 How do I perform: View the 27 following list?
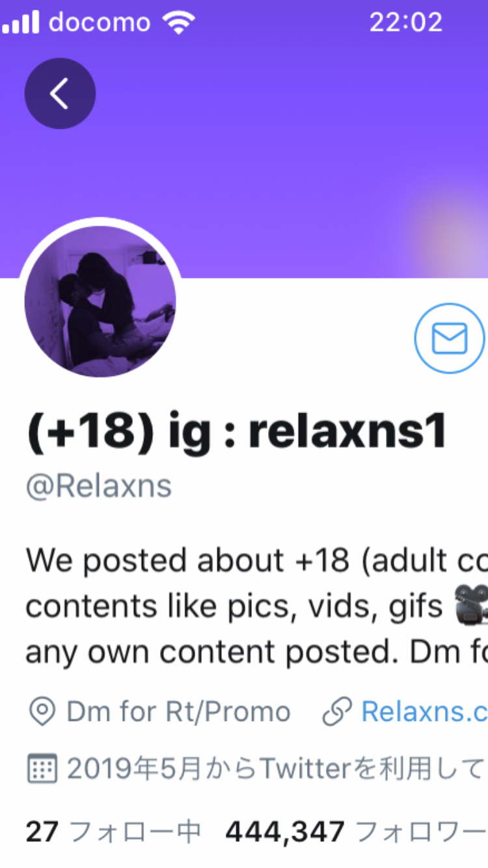(x=113, y=831)
